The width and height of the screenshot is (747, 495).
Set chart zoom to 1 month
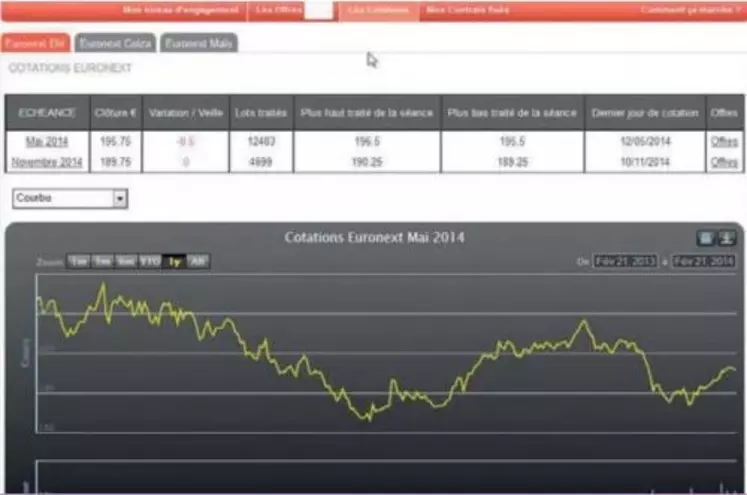[79, 261]
